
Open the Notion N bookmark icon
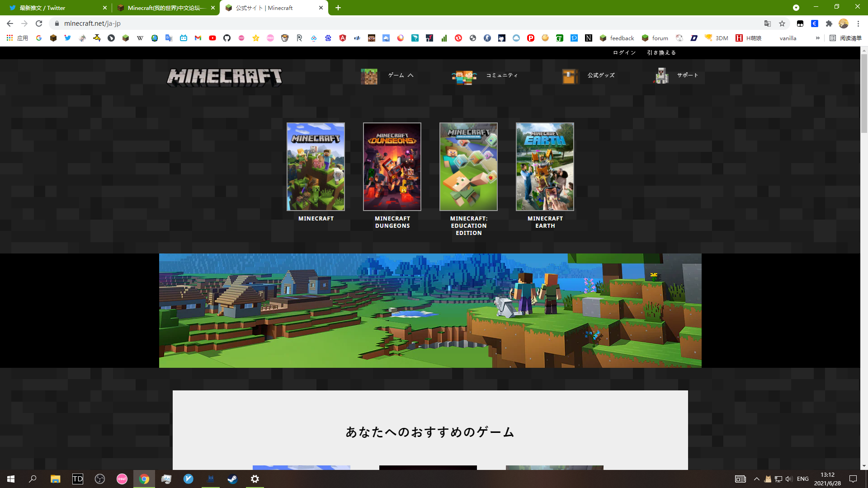coord(589,38)
